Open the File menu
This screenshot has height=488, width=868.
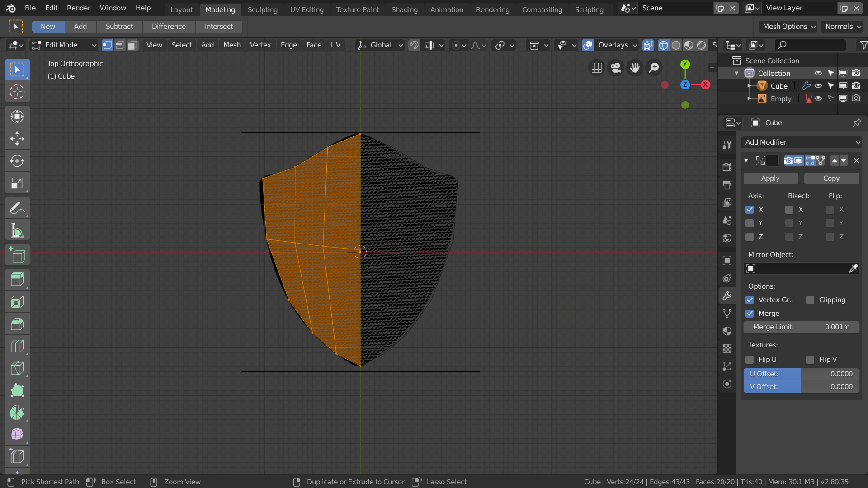30,8
